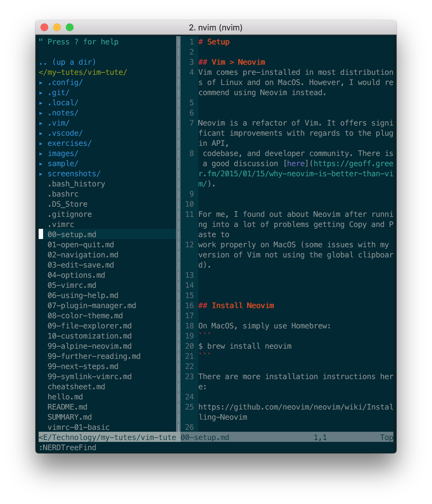Expand the .git/ directory arrow
The width and height of the screenshot is (432, 504).
pos(41,93)
